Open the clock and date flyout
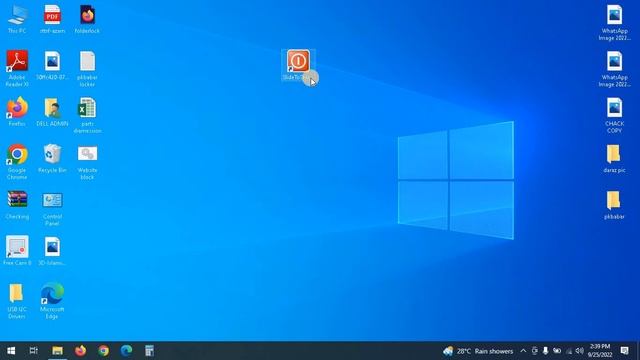This screenshot has width=640, height=360. (600, 351)
